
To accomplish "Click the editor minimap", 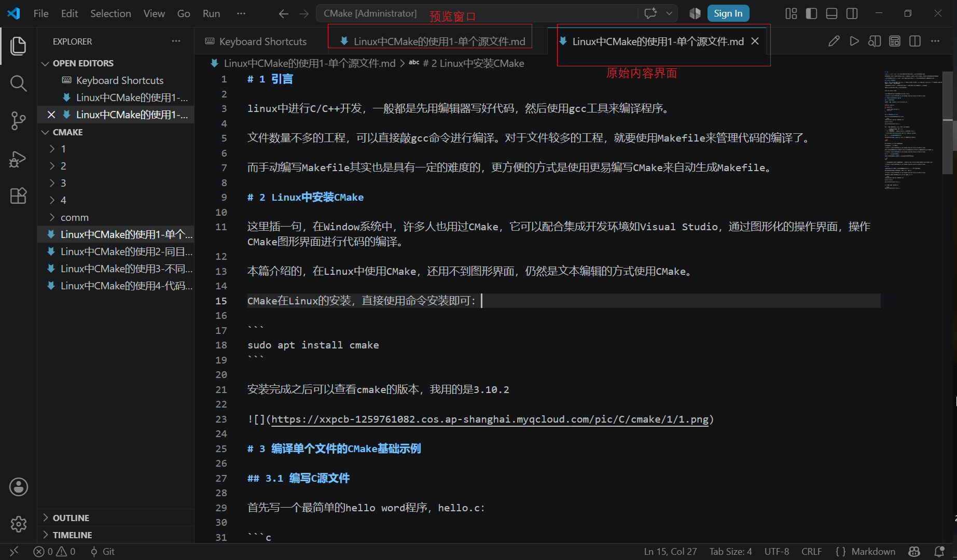I will [x=913, y=130].
